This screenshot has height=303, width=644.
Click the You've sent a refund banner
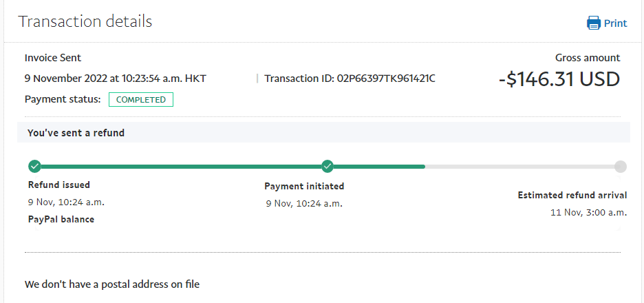click(x=76, y=132)
